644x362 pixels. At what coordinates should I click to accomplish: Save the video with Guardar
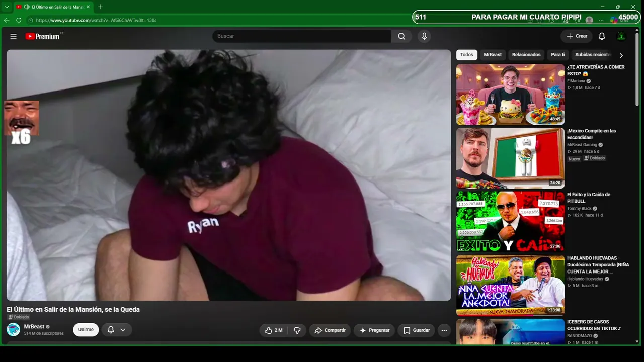pyautogui.click(x=417, y=330)
